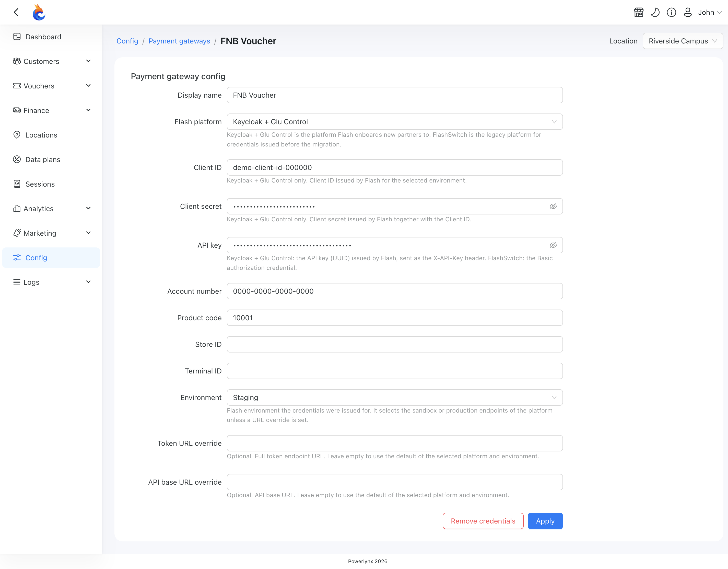Click the Analytics bar chart icon
The image size is (728, 569).
(17, 209)
